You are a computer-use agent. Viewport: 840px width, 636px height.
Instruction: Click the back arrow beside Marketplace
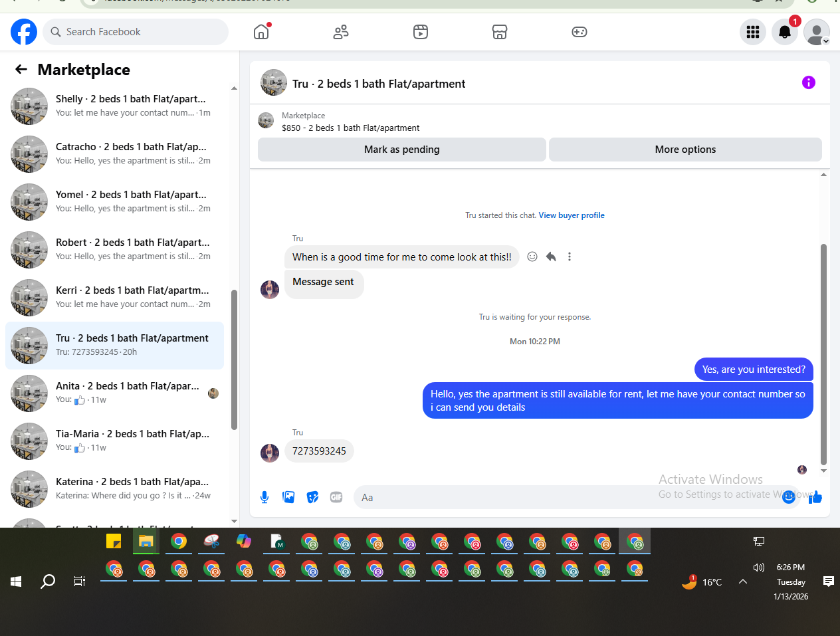[x=21, y=69]
